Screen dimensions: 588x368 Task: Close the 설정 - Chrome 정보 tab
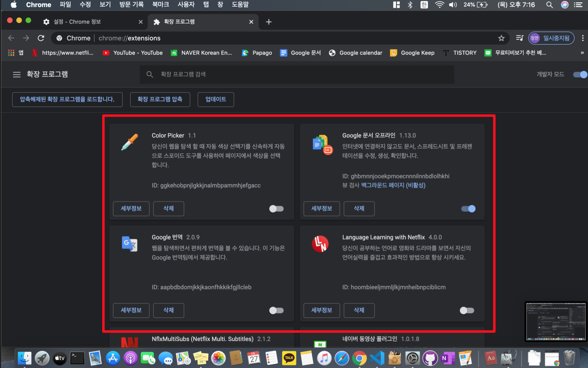[x=141, y=22]
